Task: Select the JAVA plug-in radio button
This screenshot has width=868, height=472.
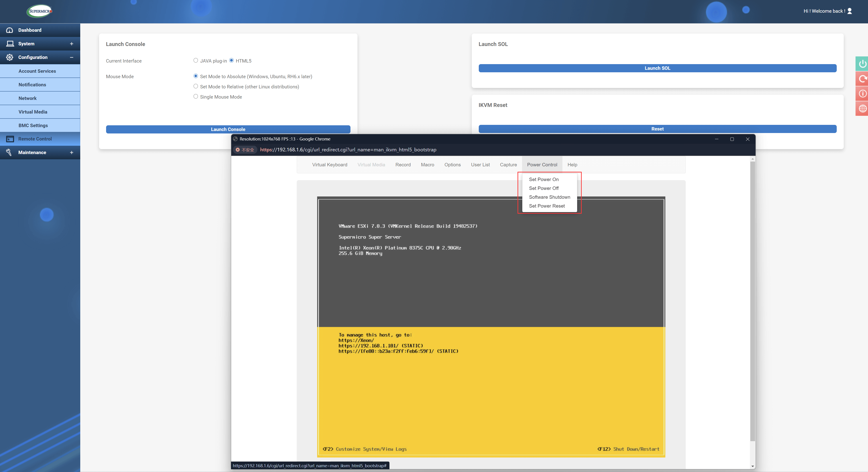Action: [x=195, y=60]
